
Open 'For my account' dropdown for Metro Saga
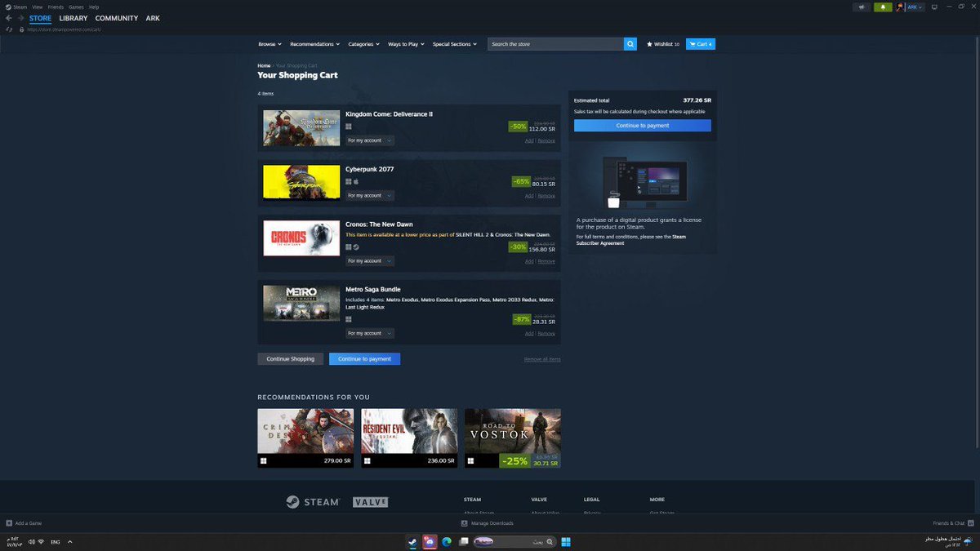pyautogui.click(x=369, y=333)
